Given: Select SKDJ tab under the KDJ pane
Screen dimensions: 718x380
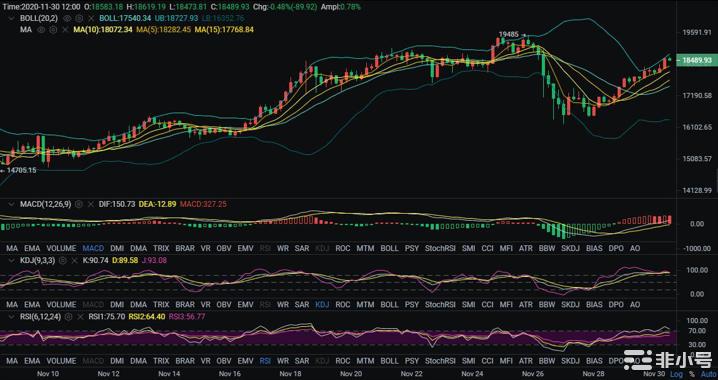Looking at the screenshot, I should 570,304.
